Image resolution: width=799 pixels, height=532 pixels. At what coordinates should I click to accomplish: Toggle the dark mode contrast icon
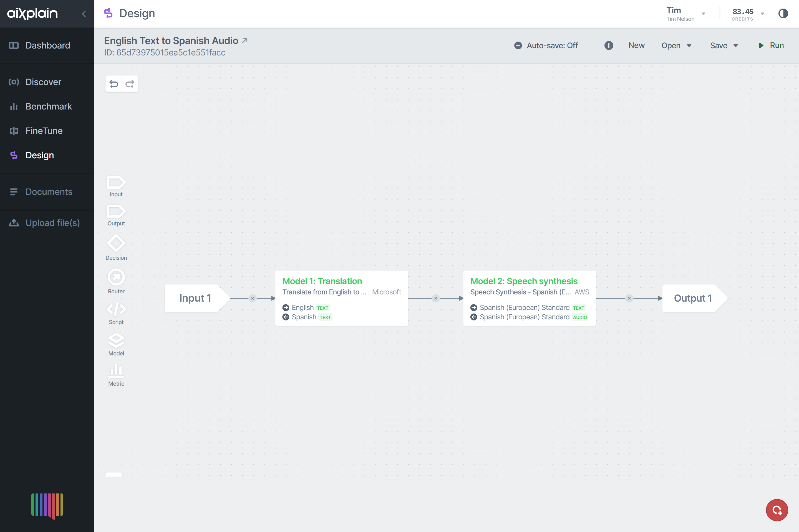tap(783, 14)
